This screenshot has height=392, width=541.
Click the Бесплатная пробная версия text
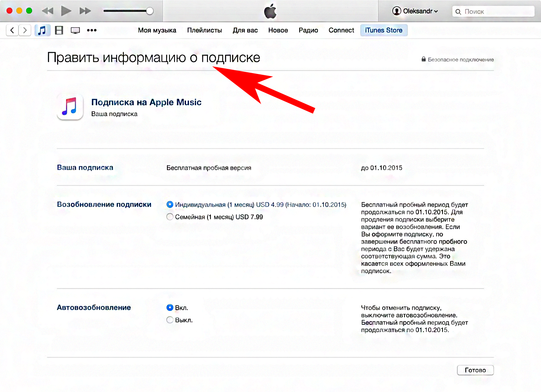click(x=209, y=168)
